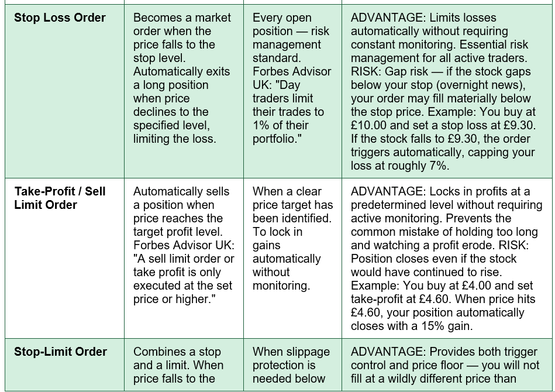Select the 'Take-Profit / Sell Limit Order' heading
Image resolution: width=555 pixels, height=392 pixels.
click(60, 198)
